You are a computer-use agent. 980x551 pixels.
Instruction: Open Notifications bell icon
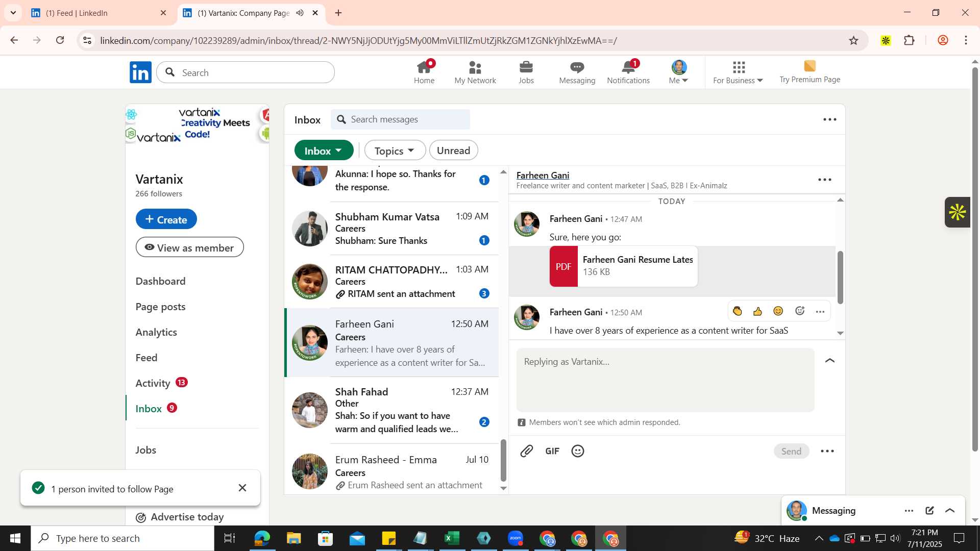pos(628,72)
